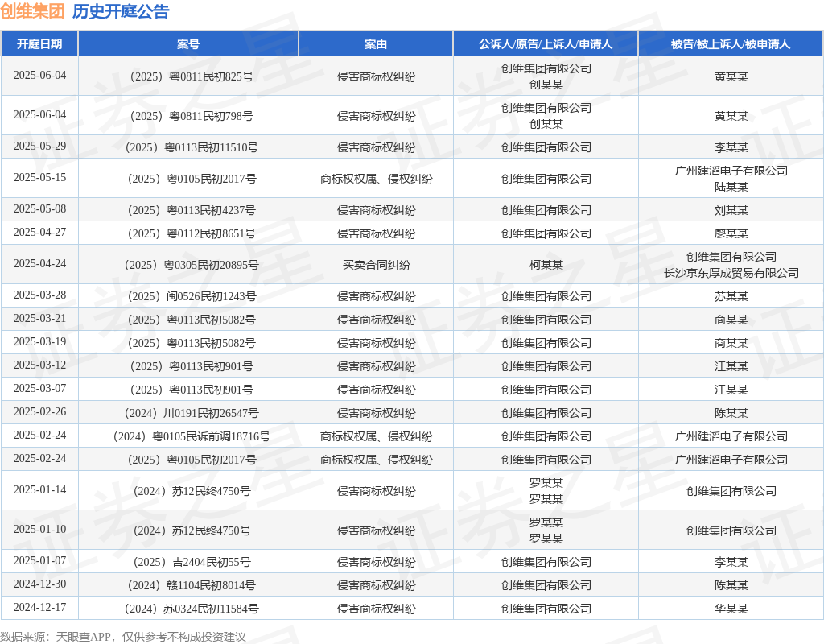This screenshot has width=824, height=644.
Task: Select case number 粤0305民初20895号
Action: 192,266
